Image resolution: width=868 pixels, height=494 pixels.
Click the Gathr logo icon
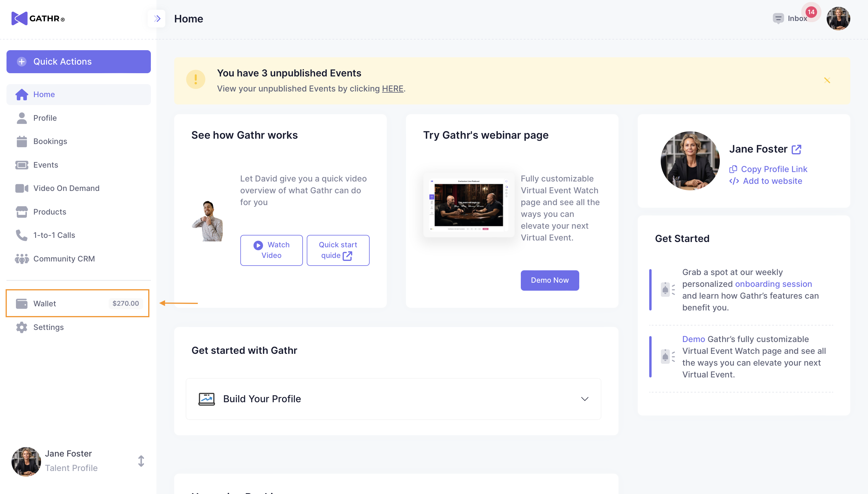(x=19, y=18)
